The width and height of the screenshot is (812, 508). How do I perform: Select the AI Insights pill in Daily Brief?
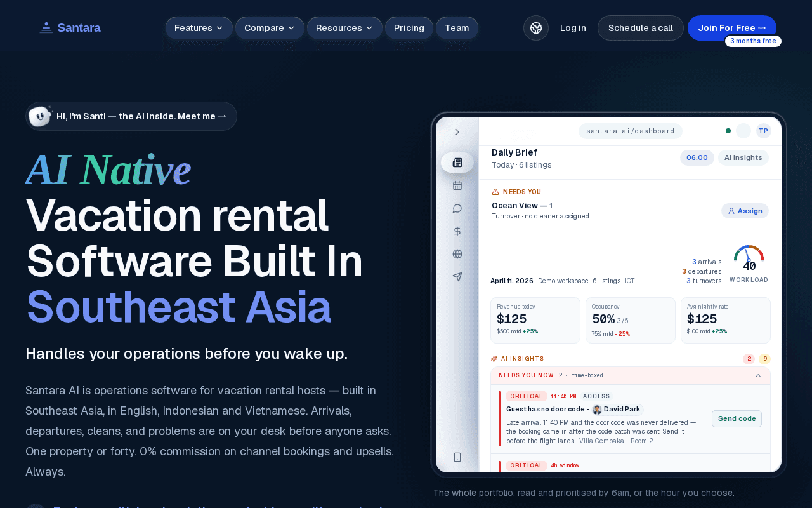743,157
